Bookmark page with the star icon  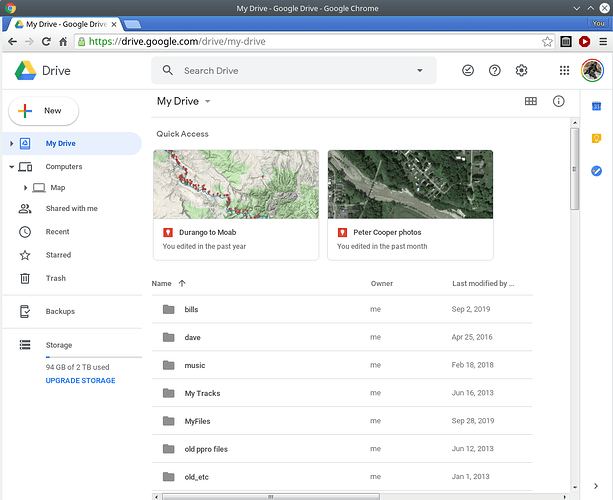547,41
